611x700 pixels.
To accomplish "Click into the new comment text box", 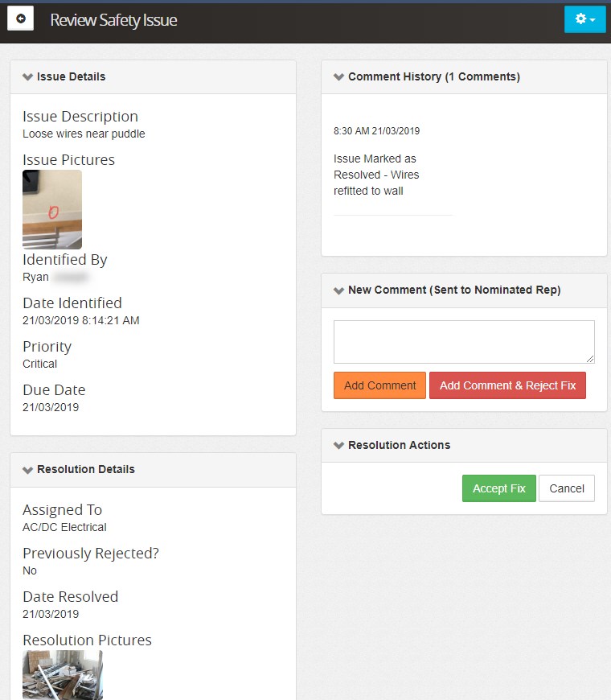I will (464, 342).
